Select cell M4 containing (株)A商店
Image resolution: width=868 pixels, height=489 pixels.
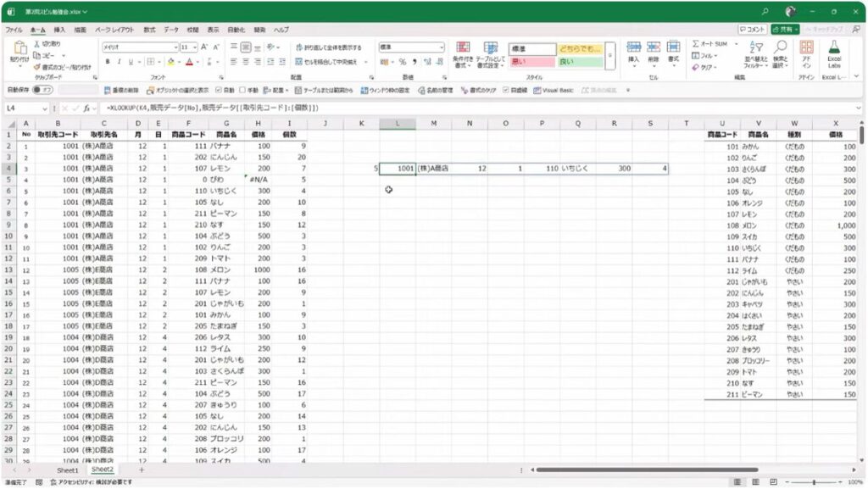pyautogui.click(x=433, y=169)
